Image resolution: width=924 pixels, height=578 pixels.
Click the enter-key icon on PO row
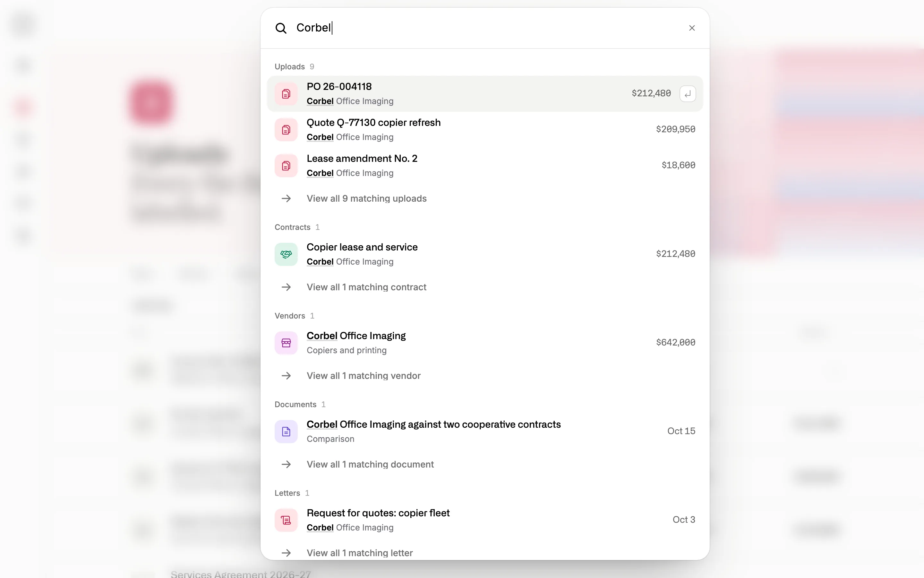[x=687, y=94]
